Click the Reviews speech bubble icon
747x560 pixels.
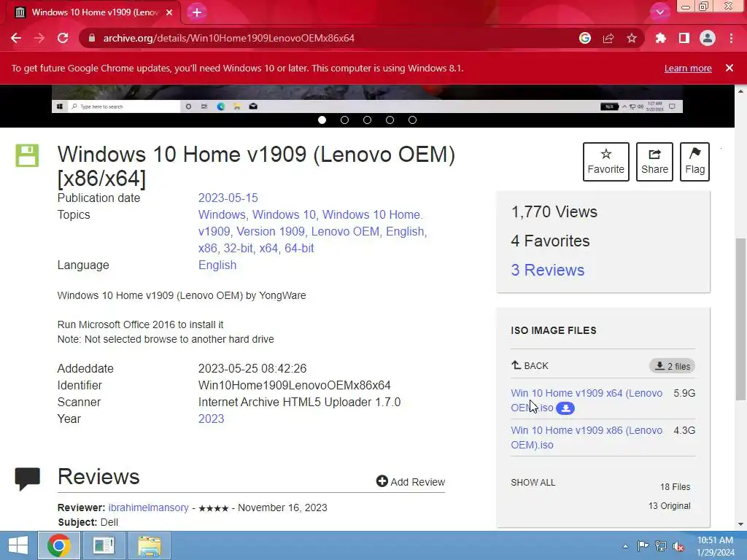[x=27, y=478]
